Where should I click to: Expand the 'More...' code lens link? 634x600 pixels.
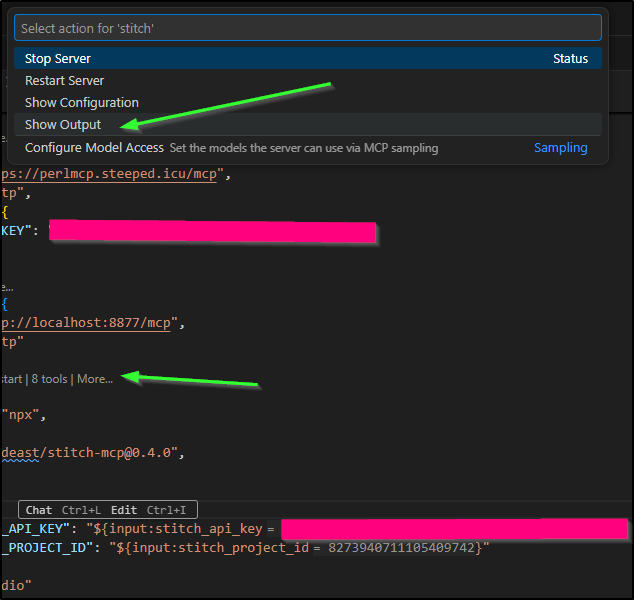tap(95, 379)
